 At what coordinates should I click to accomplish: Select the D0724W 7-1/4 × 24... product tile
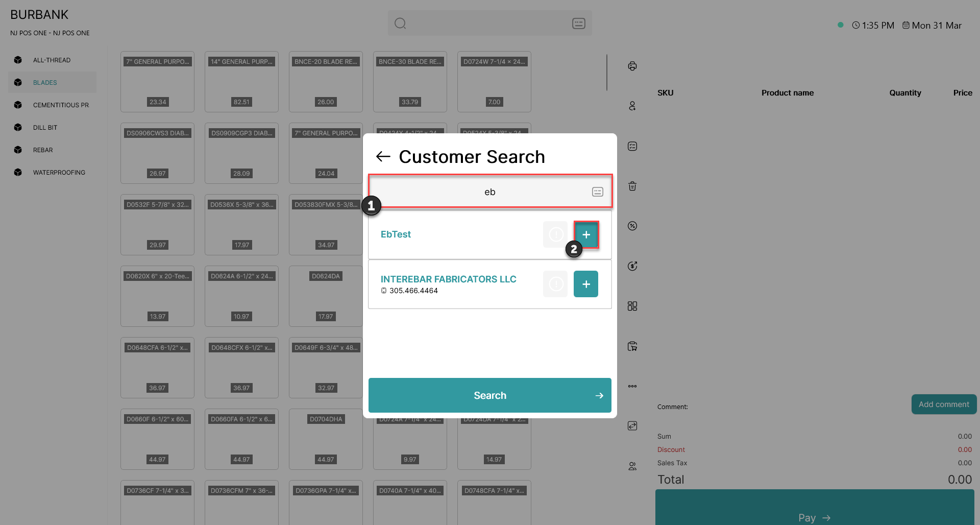point(494,82)
